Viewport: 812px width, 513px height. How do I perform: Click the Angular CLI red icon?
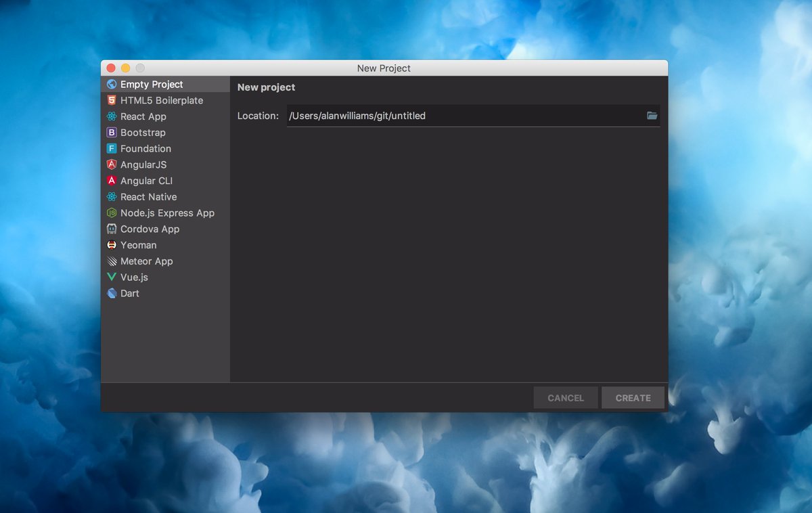(112, 181)
